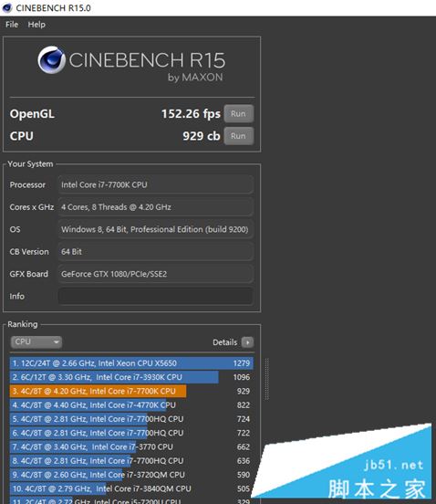Select the Core i7-3770 ranking entry
The height and width of the screenshot is (504, 436).
[x=131, y=446]
